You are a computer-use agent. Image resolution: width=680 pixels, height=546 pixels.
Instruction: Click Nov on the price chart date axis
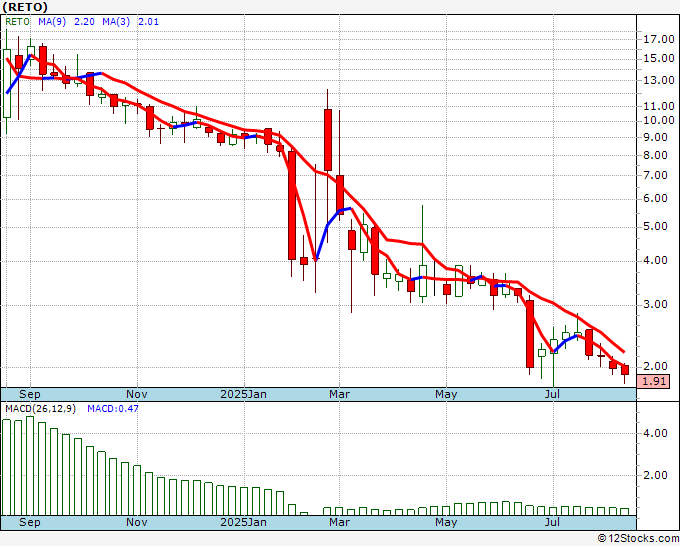click(x=137, y=395)
